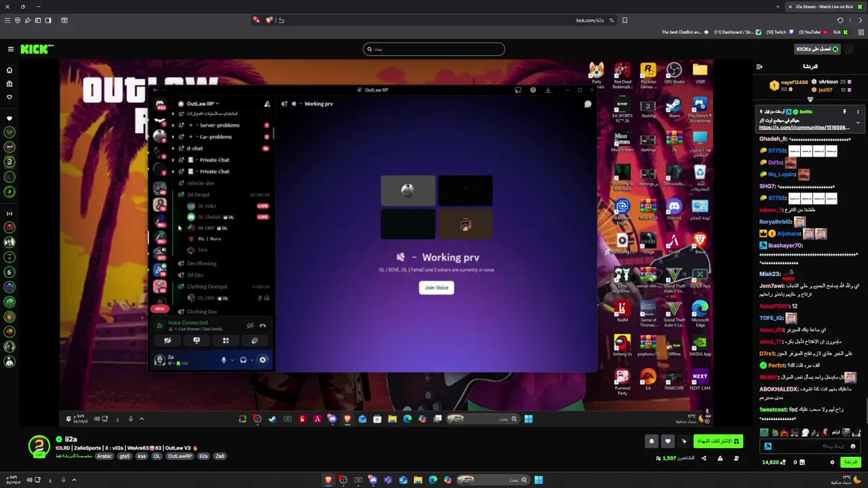Toggle Discord microphone mute

pyautogui.click(x=224, y=360)
